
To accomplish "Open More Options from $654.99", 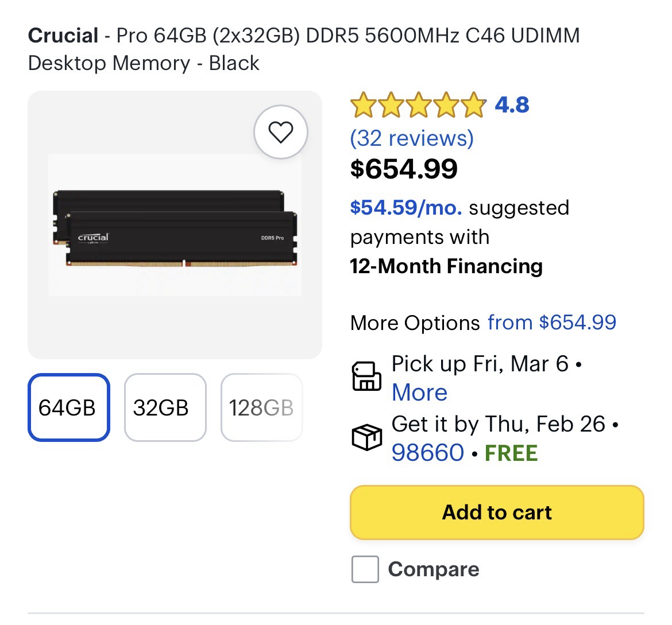I will (551, 323).
